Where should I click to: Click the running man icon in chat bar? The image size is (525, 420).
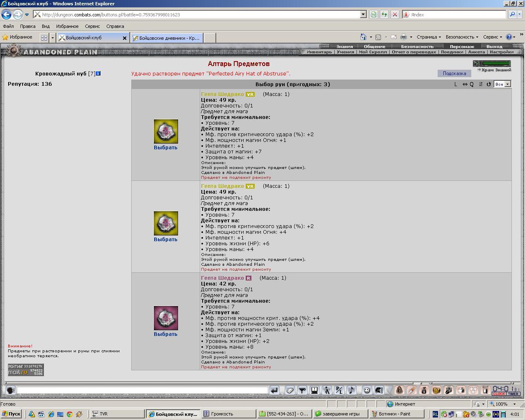[x=327, y=390]
